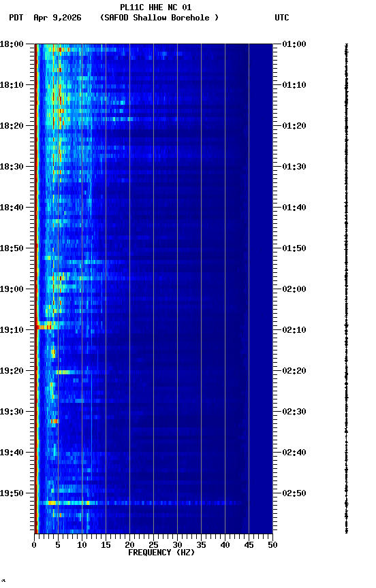Click the '19:20' PDT time label
This screenshot has height=588, width=376.
(12, 371)
